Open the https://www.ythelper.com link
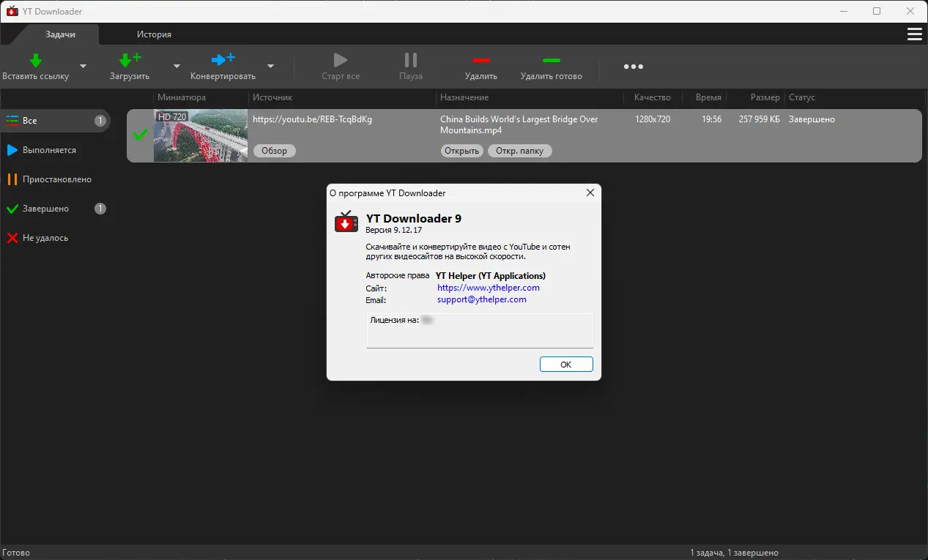 point(488,288)
